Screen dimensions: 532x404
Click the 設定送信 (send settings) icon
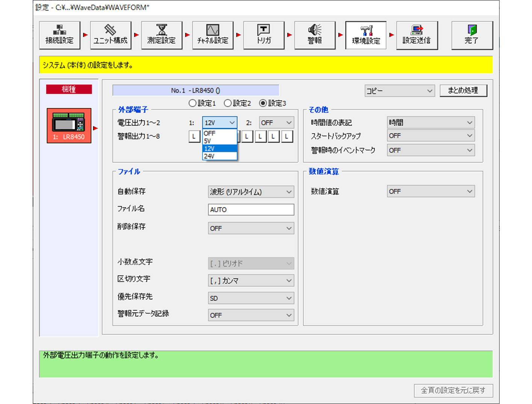pyautogui.click(x=417, y=35)
